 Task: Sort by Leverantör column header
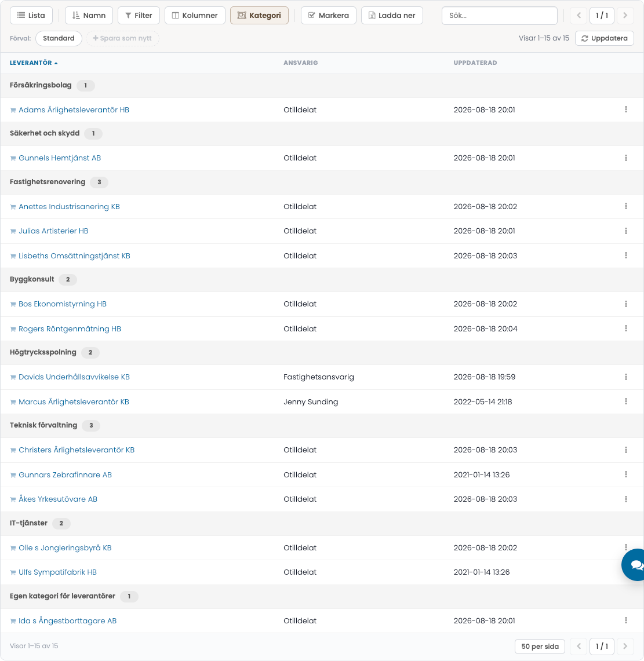pyautogui.click(x=34, y=63)
